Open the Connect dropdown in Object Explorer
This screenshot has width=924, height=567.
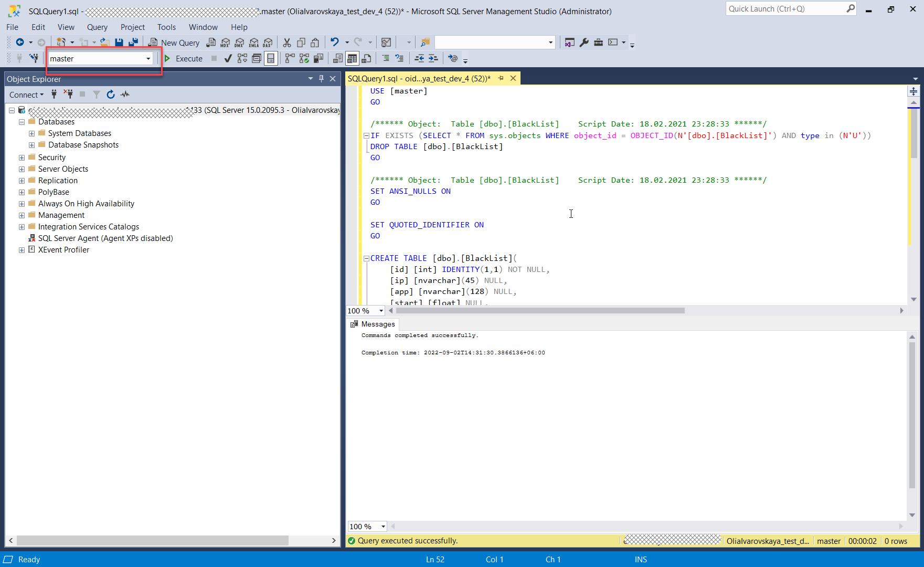(26, 94)
